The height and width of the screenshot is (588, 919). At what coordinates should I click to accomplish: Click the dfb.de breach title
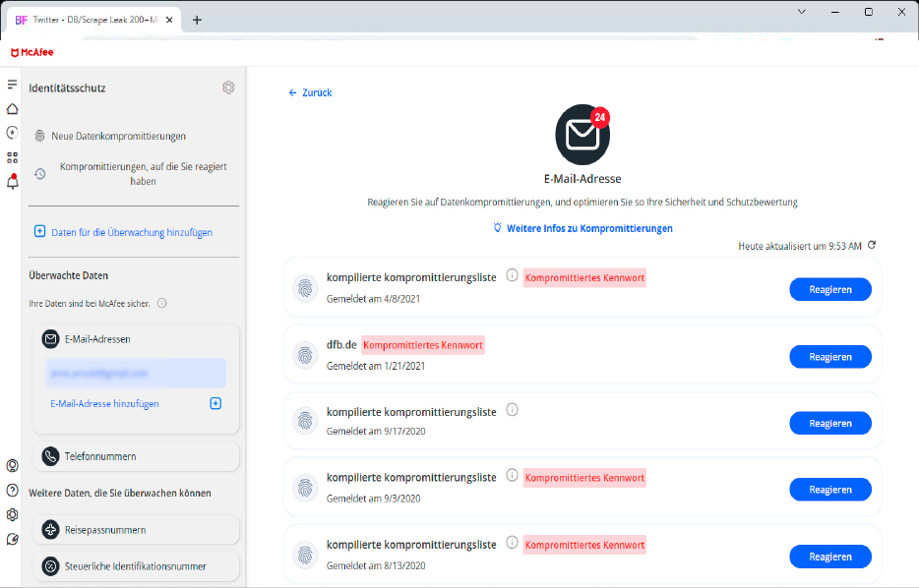341,344
